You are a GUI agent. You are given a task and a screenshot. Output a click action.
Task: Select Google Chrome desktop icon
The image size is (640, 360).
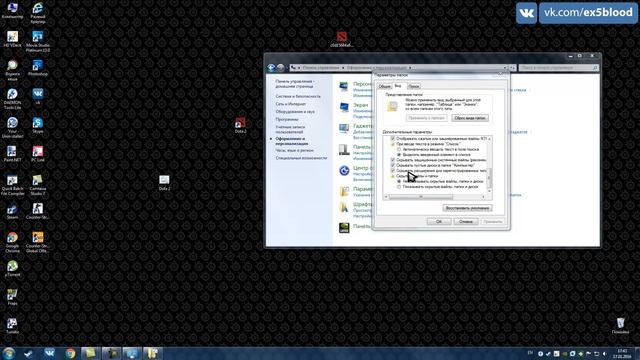pyautogui.click(x=12, y=242)
